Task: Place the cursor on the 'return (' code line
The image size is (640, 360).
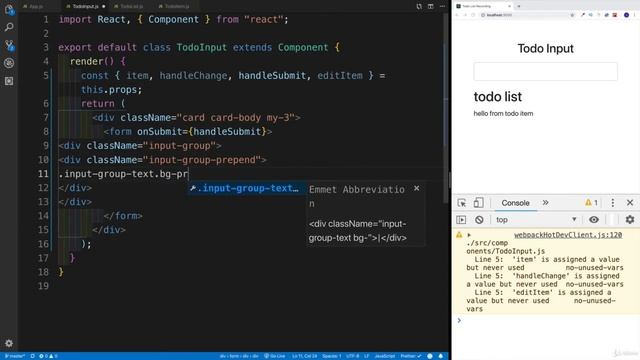Action: coord(103,104)
